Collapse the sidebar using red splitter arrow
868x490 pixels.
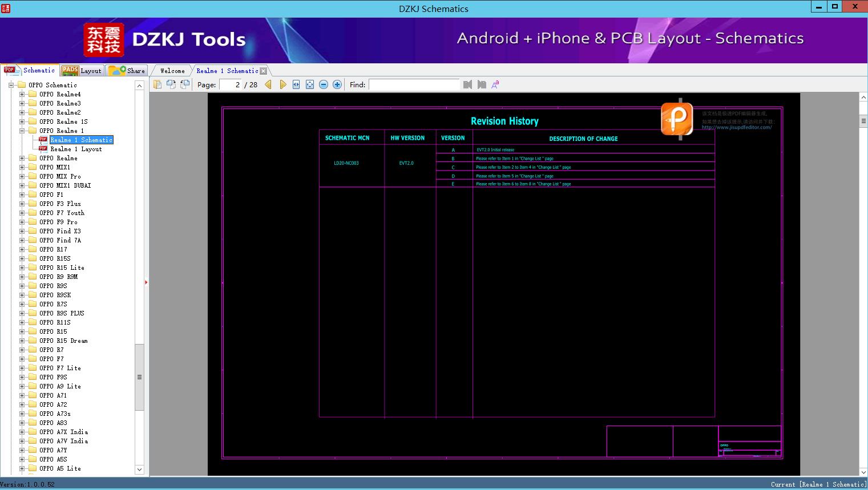146,282
